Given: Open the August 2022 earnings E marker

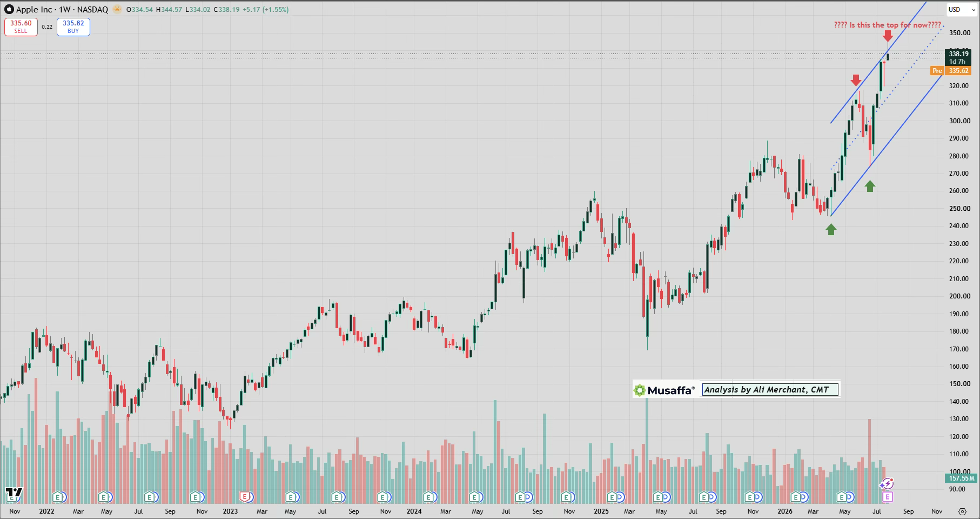Looking at the screenshot, I should 149,497.
